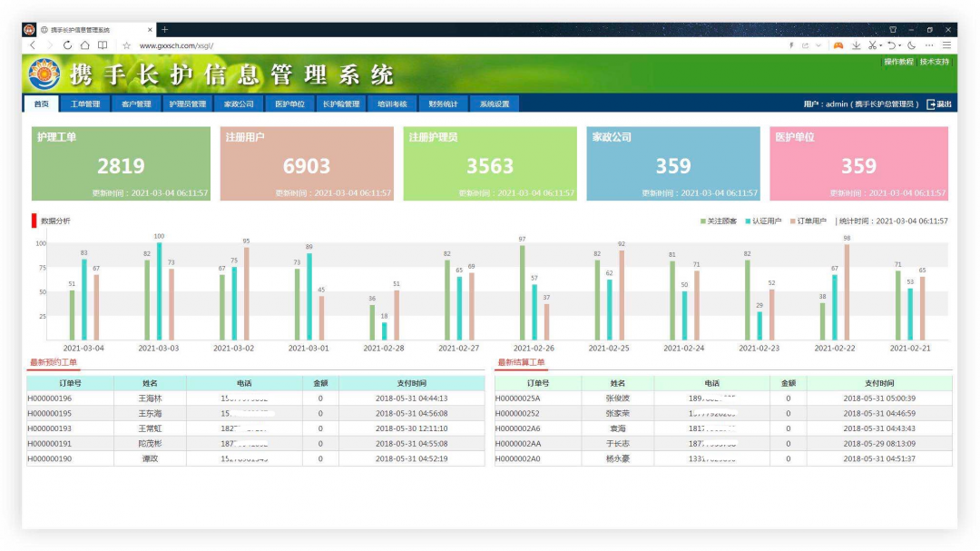Toggle 订单用户 legend series in chart
Screen dimensions: 980x551
(808, 221)
